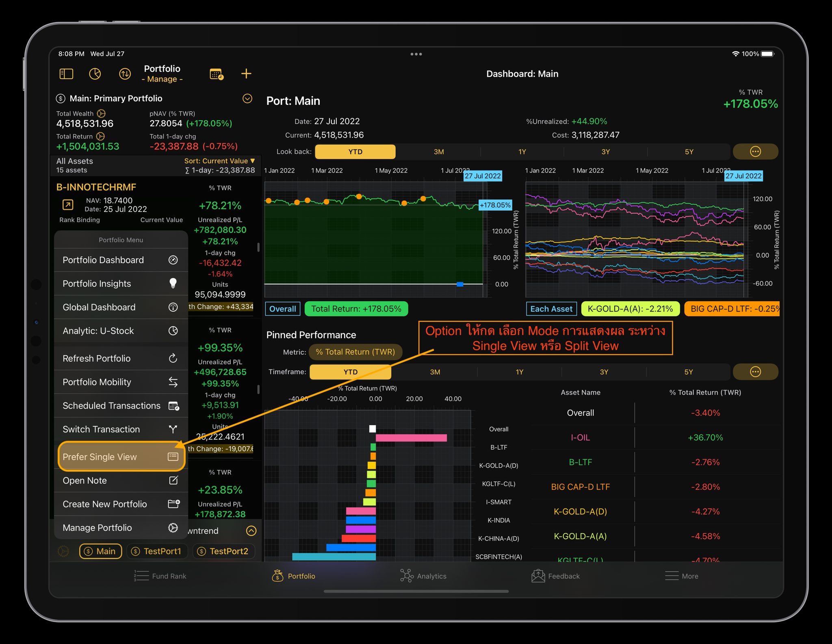Select YTD look back range
The image size is (832, 644).
coord(355,151)
